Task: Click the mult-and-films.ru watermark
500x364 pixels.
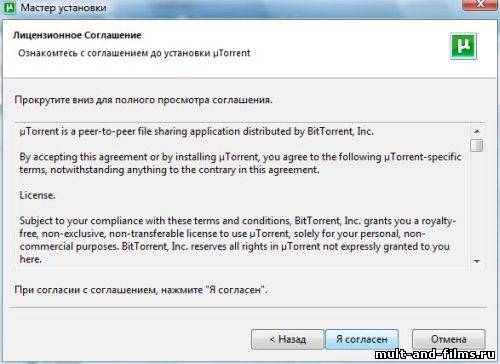Action: click(435, 354)
